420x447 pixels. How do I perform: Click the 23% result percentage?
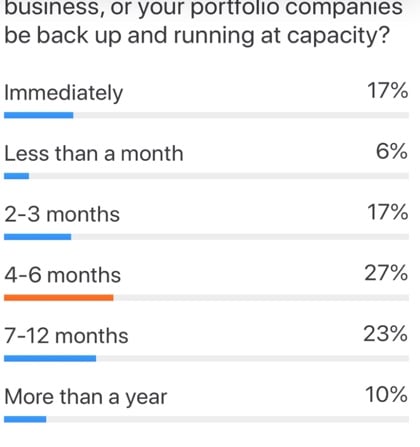386,334
